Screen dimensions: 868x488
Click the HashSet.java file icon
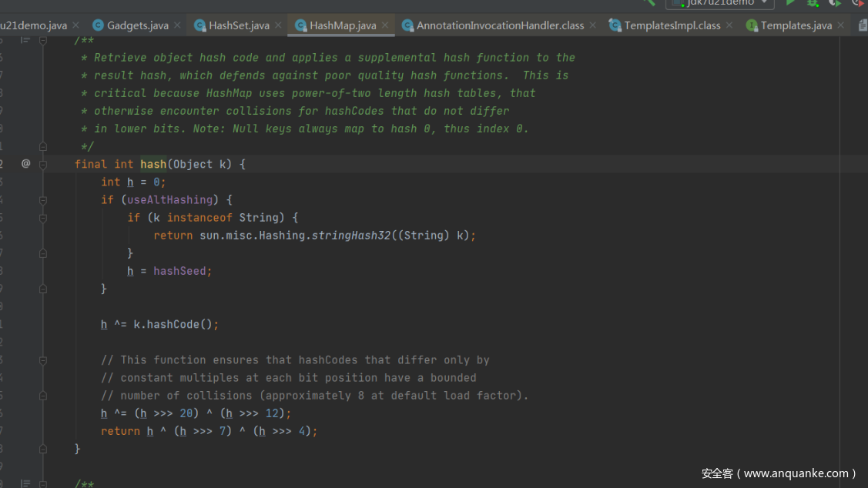[199, 25]
